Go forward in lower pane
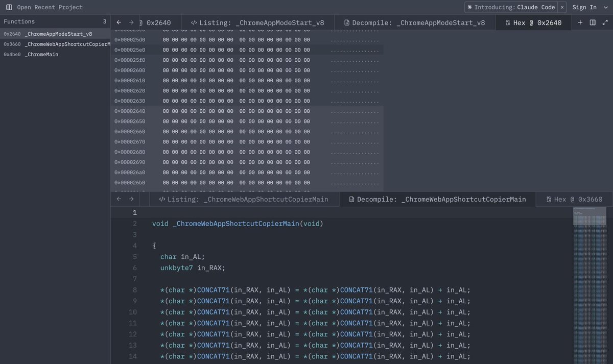 click(131, 199)
